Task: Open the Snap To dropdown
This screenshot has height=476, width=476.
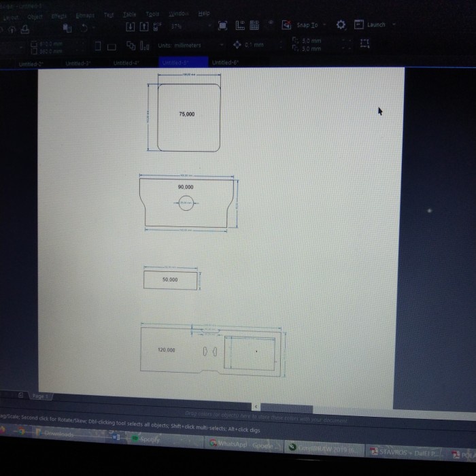Action: 311,25
